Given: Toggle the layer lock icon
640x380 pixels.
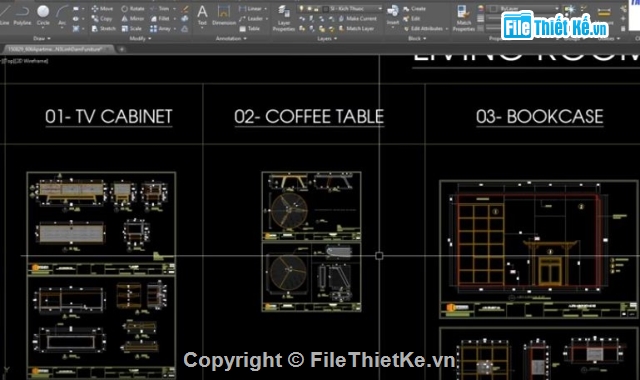Looking at the screenshot, I should point(316,8).
